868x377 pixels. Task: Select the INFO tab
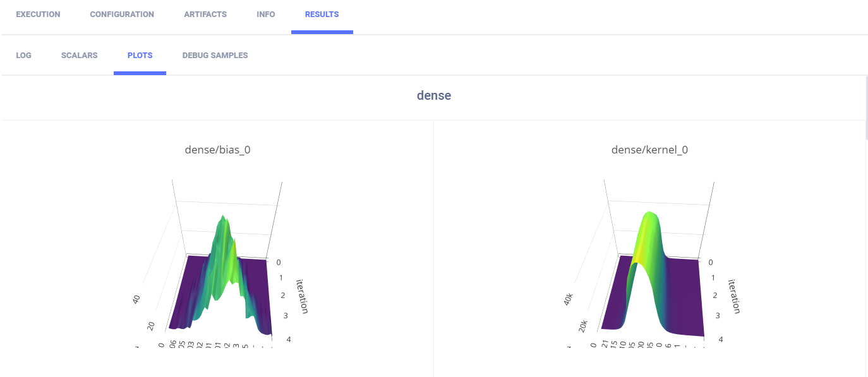click(x=266, y=15)
